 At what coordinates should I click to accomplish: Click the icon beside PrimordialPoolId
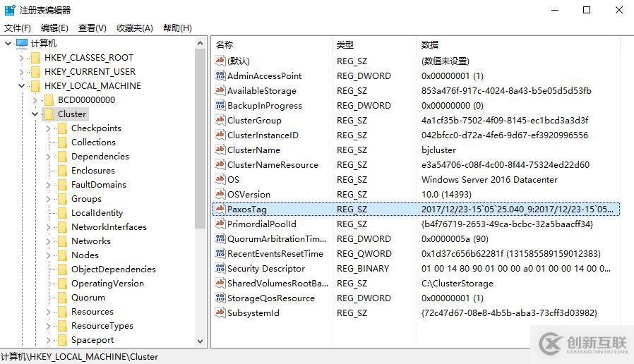point(220,224)
